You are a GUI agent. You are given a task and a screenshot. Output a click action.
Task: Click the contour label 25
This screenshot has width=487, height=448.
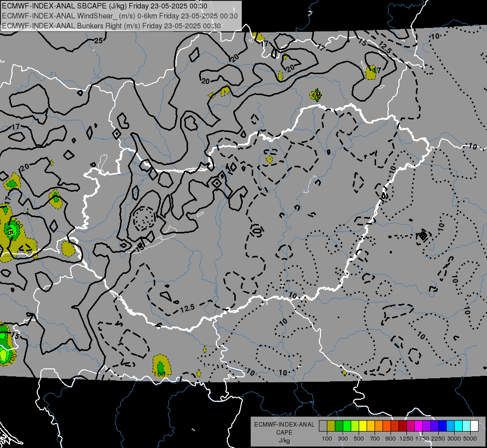(x=98, y=40)
